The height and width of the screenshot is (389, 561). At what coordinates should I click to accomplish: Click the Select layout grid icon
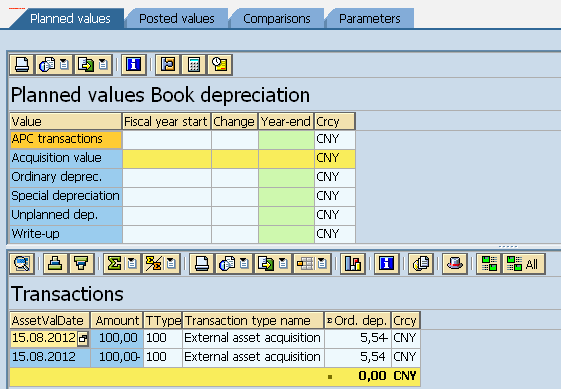[x=305, y=264]
